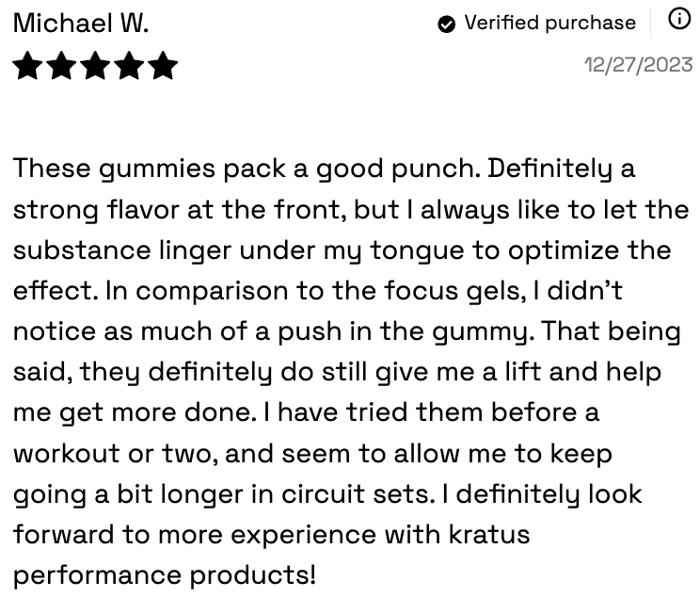Click the review date 12/27/2023

(x=638, y=66)
